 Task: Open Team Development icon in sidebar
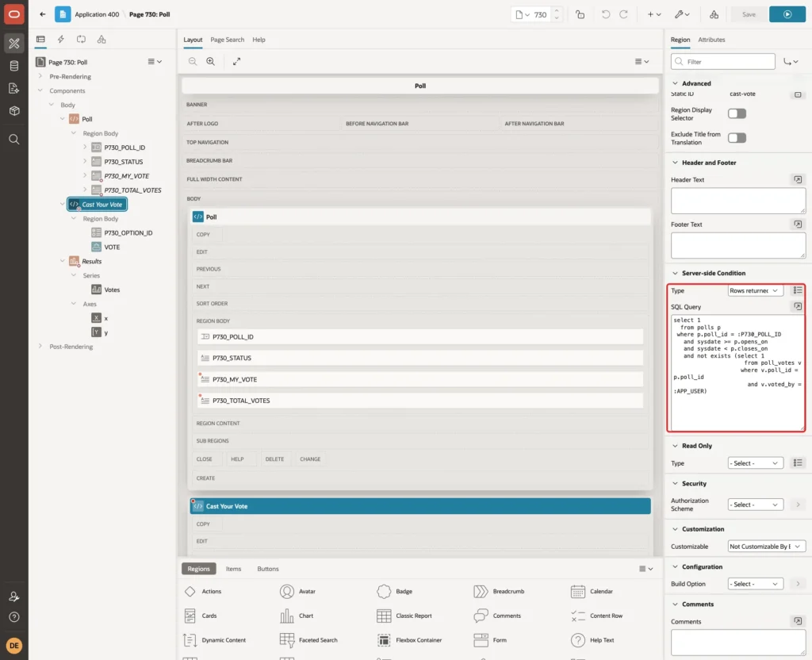click(14, 89)
